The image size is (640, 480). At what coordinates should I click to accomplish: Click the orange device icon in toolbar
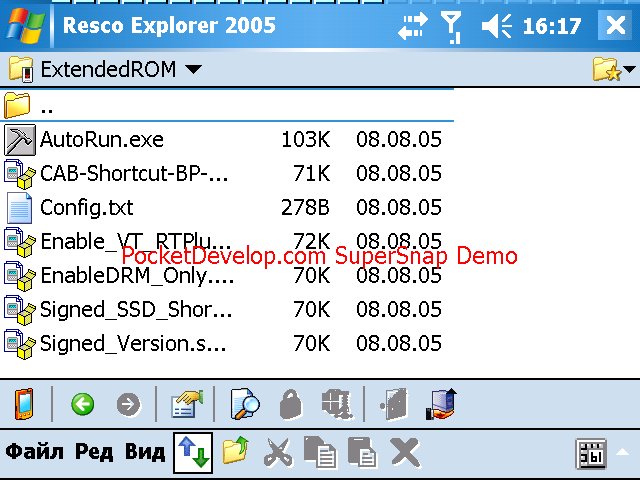(24, 404)
